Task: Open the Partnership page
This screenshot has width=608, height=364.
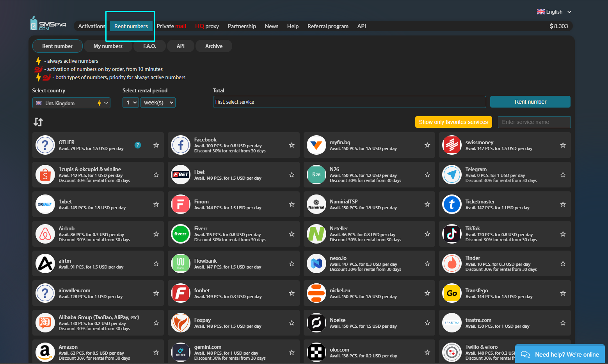Action: pos(242,26)
